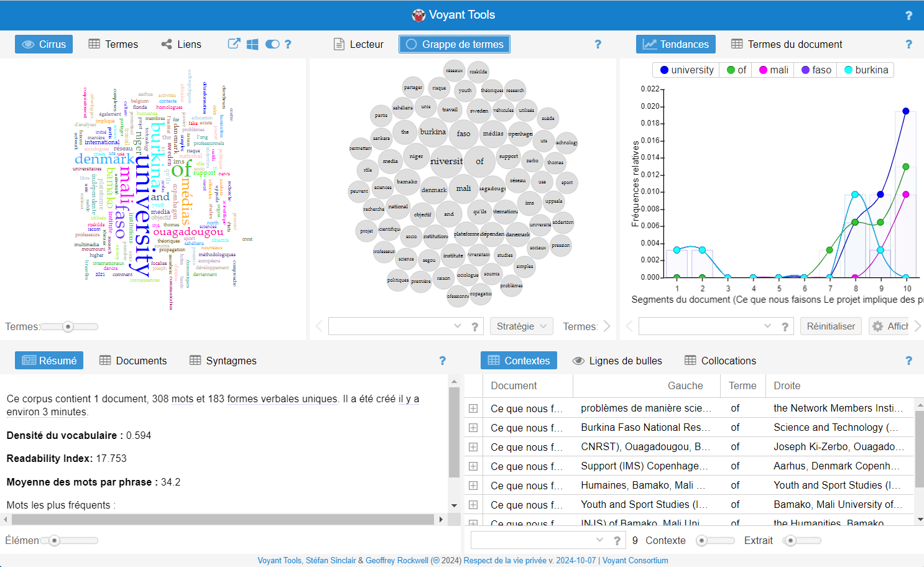924x567 pixels.
Task: Go to the next Grappe toolbar items
Action: [607, 326]
